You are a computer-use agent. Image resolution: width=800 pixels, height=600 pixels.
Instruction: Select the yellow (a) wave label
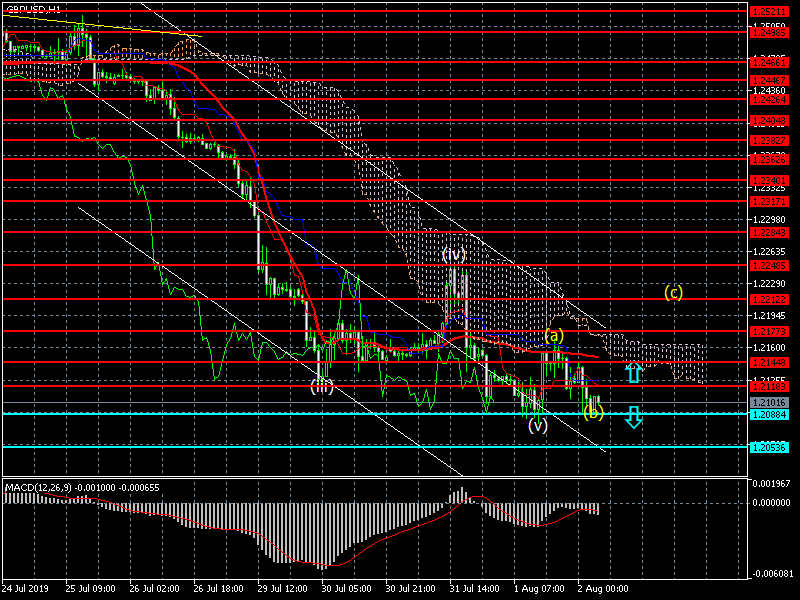pyautogui.click(x=553, y=335)
